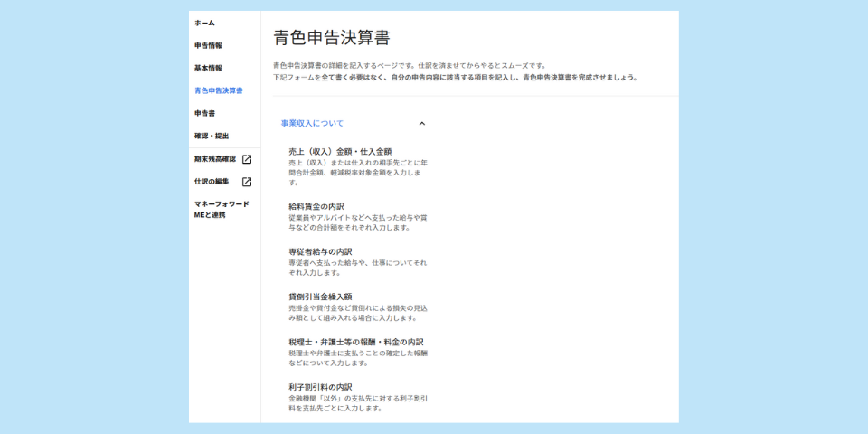868x434 pixels.
Task: Open the 仕訳の編集 sidebar text link
Action: click(x=212, y=182)
